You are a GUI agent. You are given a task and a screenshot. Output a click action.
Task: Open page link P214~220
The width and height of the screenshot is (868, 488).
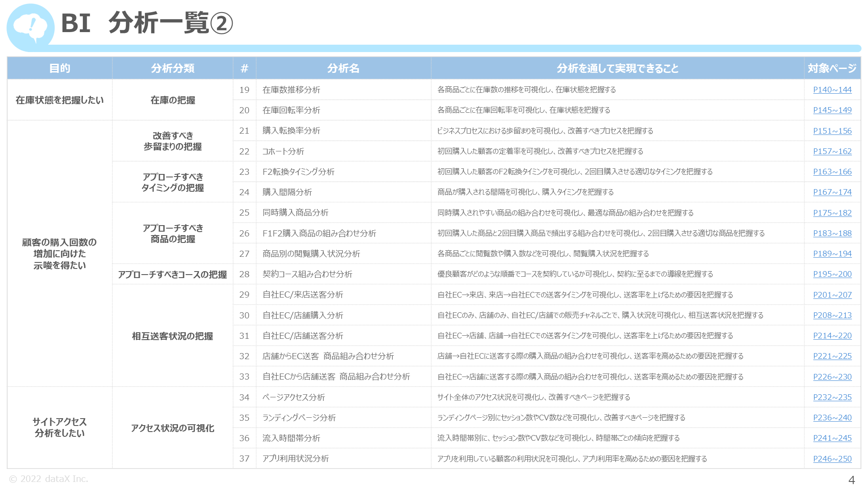click(x=832, y=336)
